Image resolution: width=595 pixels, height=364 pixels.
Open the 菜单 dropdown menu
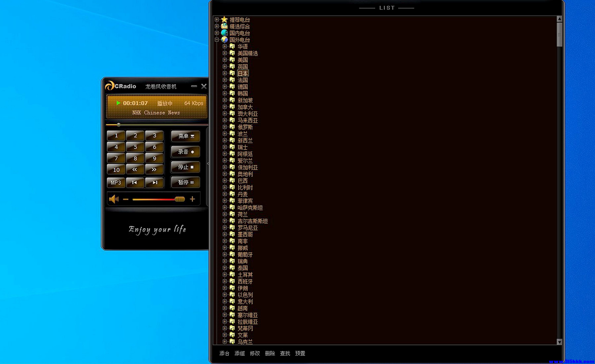pyautogui.click(x=185, y=136)
